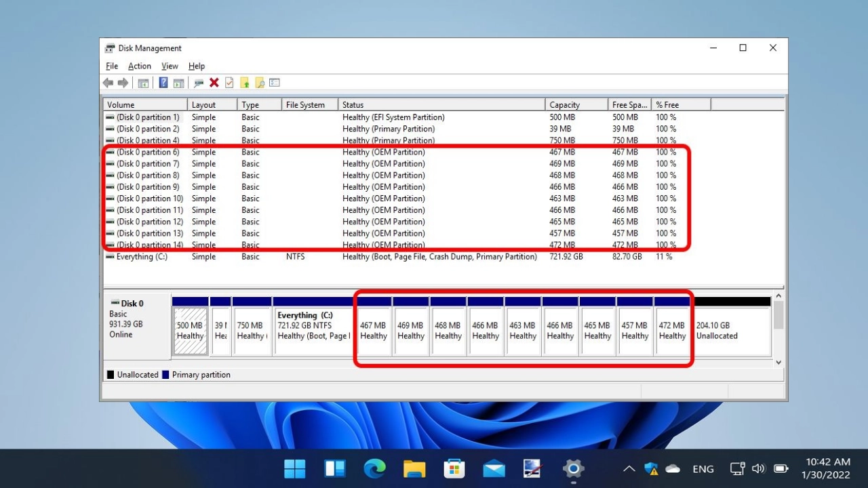Sort by the Free Space column header

point(629,105)
